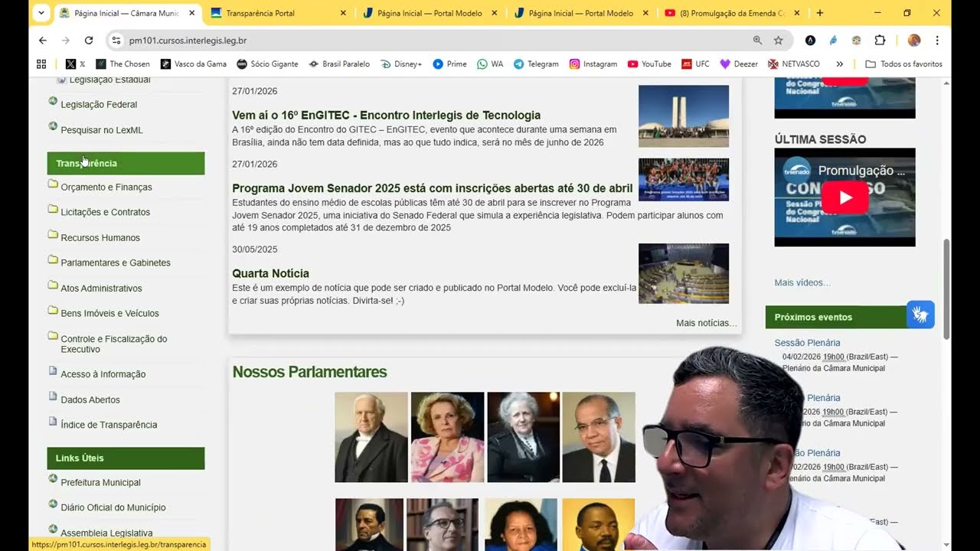
Task: Click the page vertical scrollbar
Action: pyautogui.click(x=946, y=289)
